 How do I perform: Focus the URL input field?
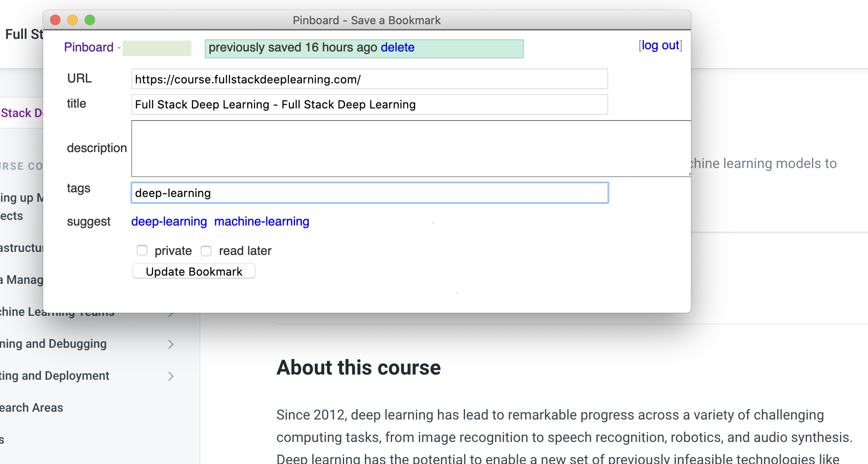click(x=370, y=79)
